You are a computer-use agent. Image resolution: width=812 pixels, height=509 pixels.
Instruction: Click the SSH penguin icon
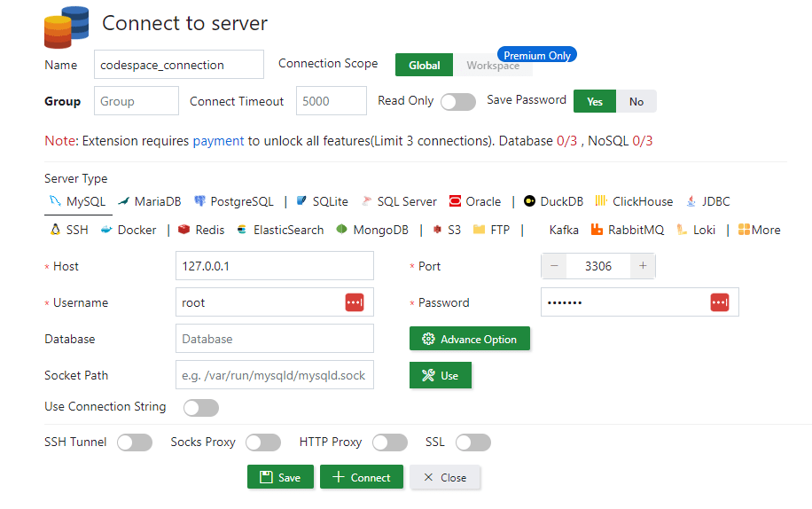(55, 230)
